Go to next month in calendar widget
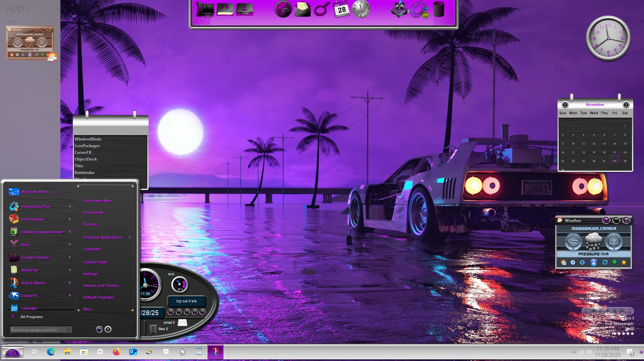This screenshot has height=361, width=644. [x=626, y=105]
